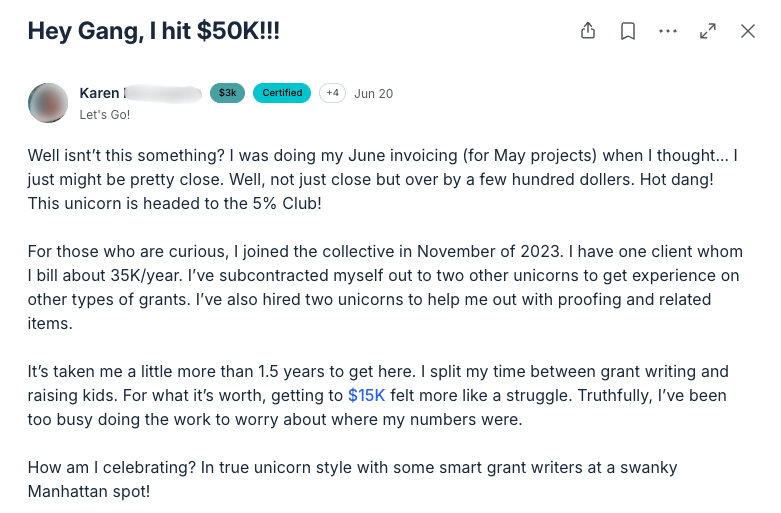This screenshot has width=781, height=513.
Task: Expand the +4 additional badges
Action: (x=332, y=93)
